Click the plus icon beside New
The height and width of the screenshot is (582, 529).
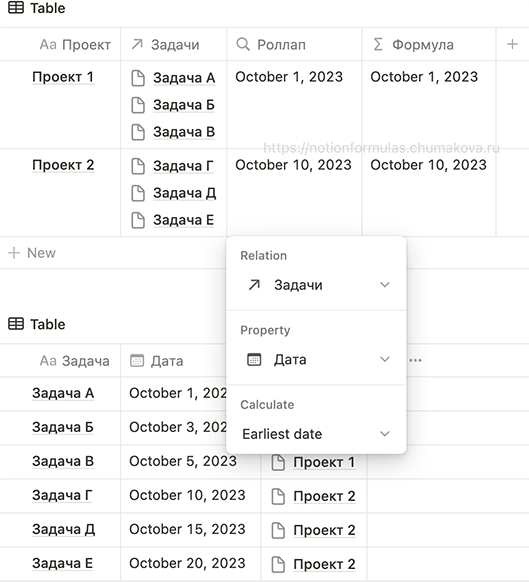[14, 253]
